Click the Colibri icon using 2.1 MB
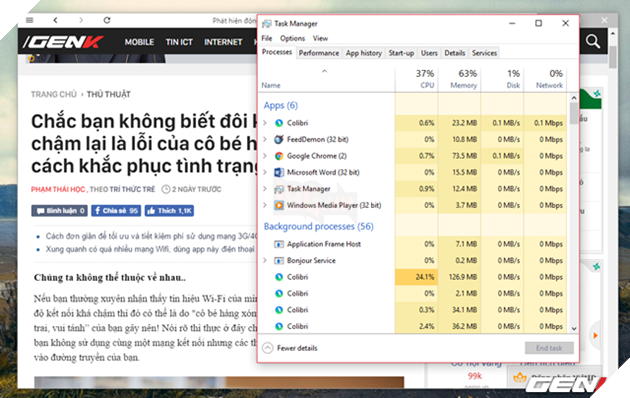The width and height of the screenshot is (630, 398). (279, 294)
